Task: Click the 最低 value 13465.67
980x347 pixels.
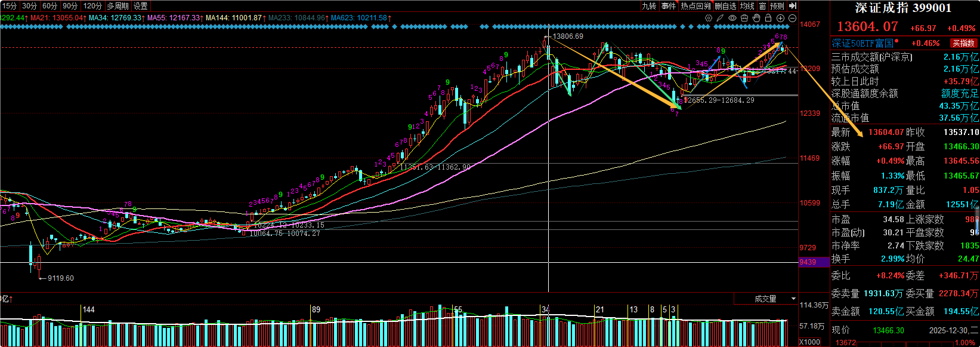Action: point(962,176)
